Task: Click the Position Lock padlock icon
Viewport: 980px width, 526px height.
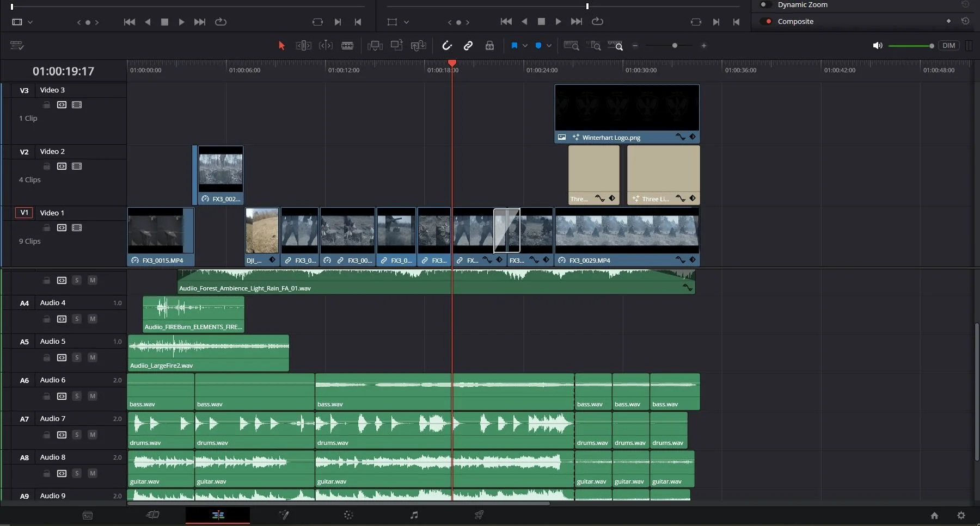Action: pyautogui.click(x=489, y=46)
